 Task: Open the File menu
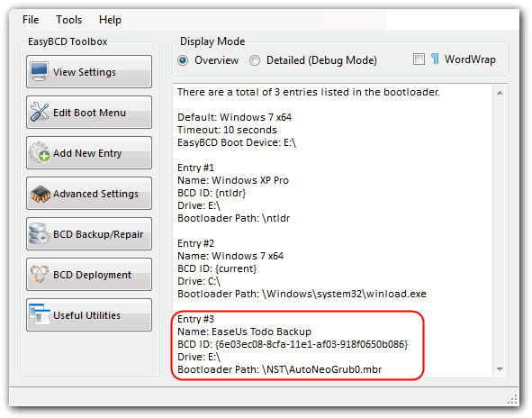[x=31, y=20]
